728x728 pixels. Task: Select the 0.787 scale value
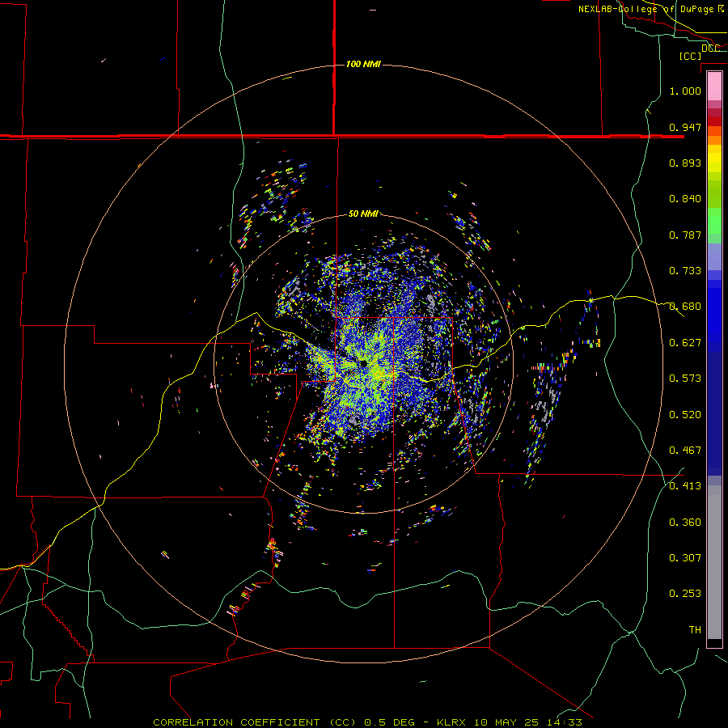click(x=685, y=235)
